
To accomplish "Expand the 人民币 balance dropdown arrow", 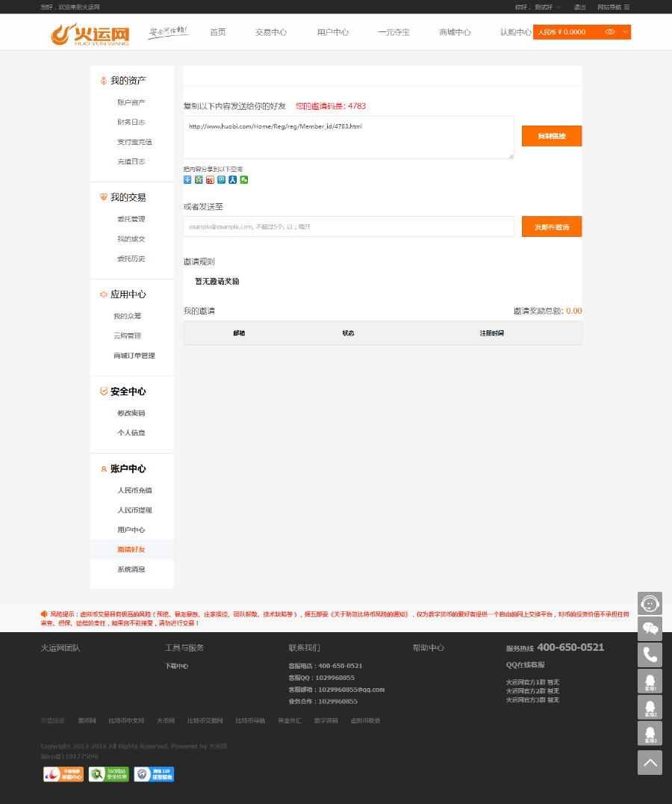I will 625,32.
